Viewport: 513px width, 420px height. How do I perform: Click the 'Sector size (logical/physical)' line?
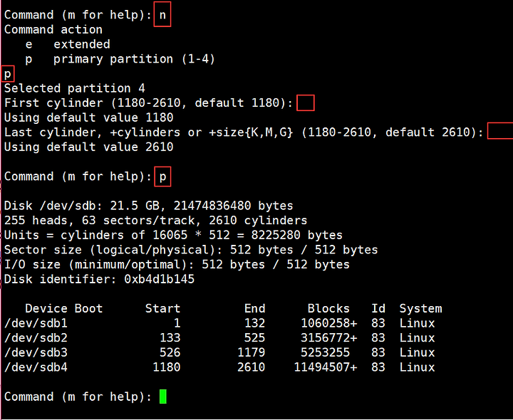(x=191, y=250)
